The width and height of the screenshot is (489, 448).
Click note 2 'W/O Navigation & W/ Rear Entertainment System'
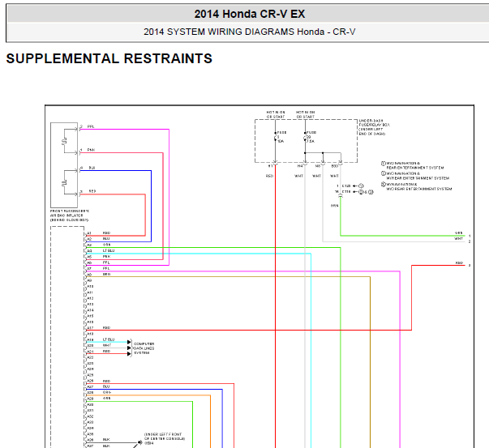pyautogui.click(x=415, y=176)
